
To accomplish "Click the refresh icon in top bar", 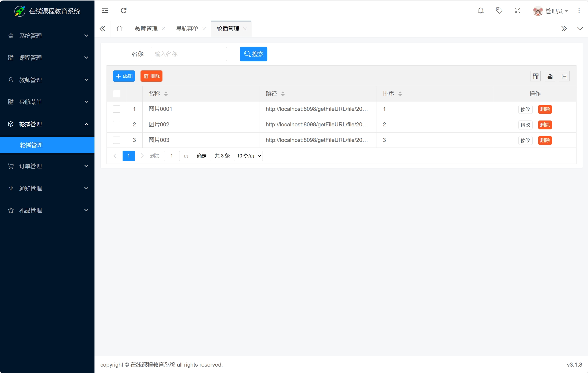I will (123, 10).
